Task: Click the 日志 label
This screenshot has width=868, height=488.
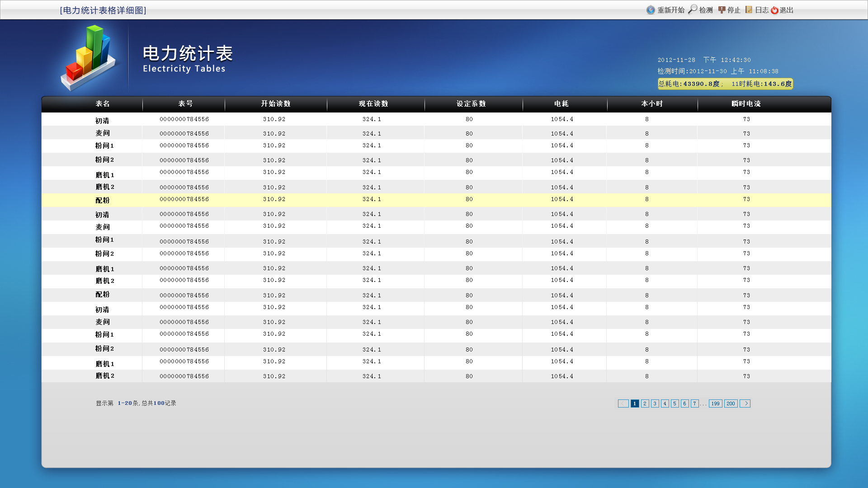Action: coord(762,10)
